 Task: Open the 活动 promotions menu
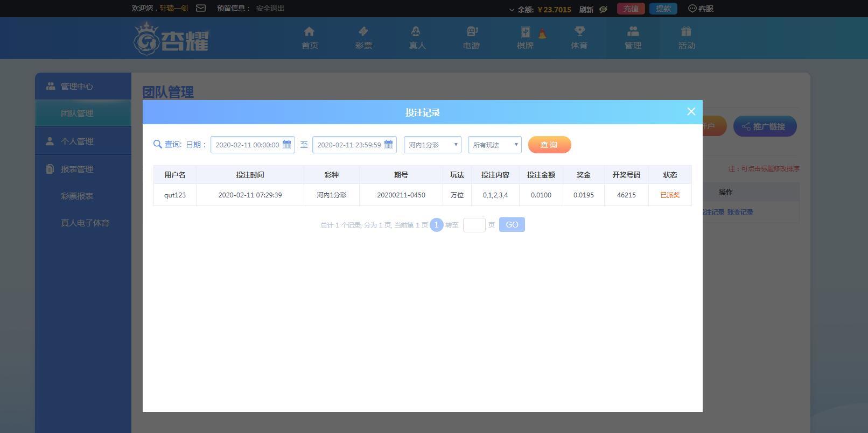pos(687,38)
